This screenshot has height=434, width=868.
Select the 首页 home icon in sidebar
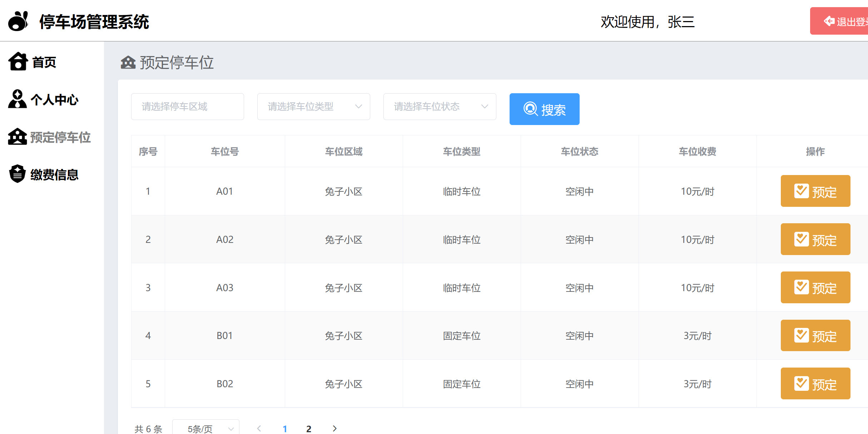[x=18, y=61]
